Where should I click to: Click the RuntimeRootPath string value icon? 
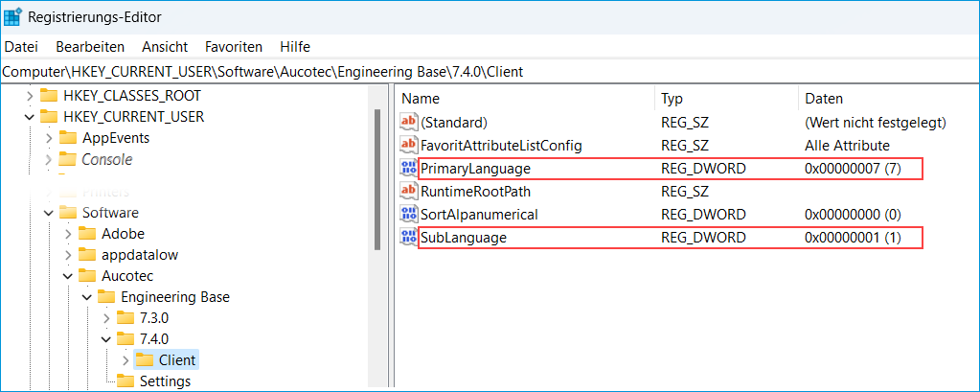click(409, 191)
